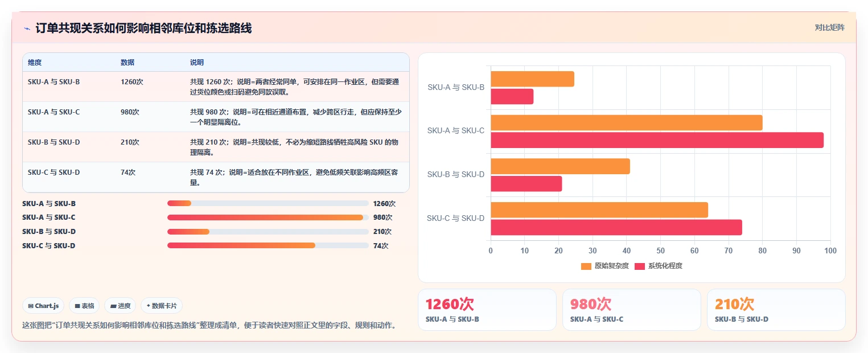Click the description starting 共现 1260 次
The image size is (868, 353).
click(295, 87)
